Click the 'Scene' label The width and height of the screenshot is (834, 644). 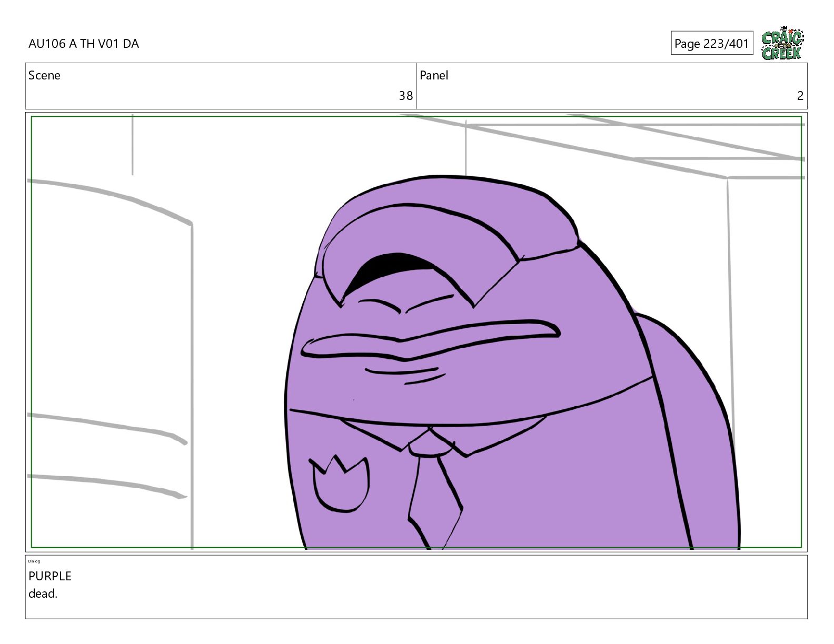(x=44, y=75)
